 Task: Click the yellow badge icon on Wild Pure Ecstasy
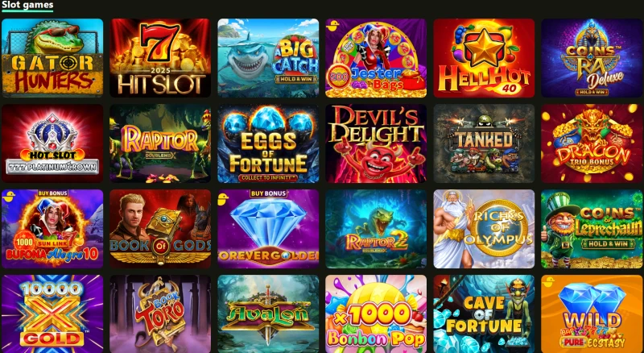point(548,282)
